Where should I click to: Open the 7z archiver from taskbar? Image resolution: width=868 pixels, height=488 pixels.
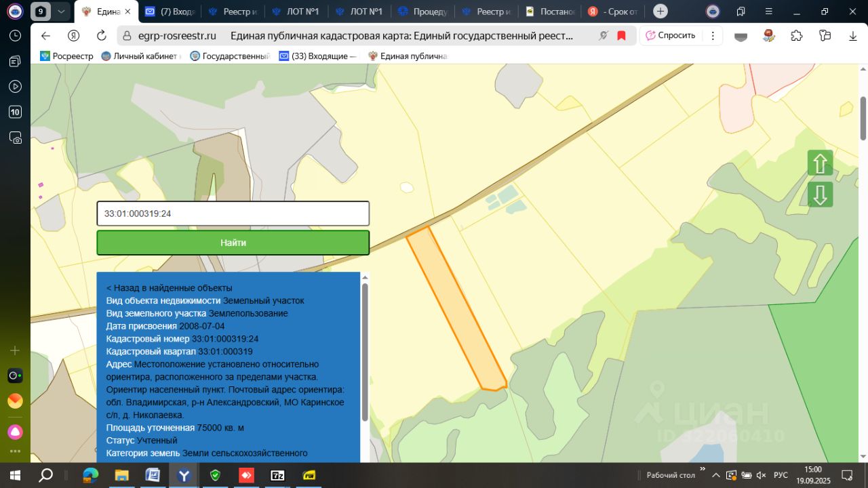(x=277, y=475)
